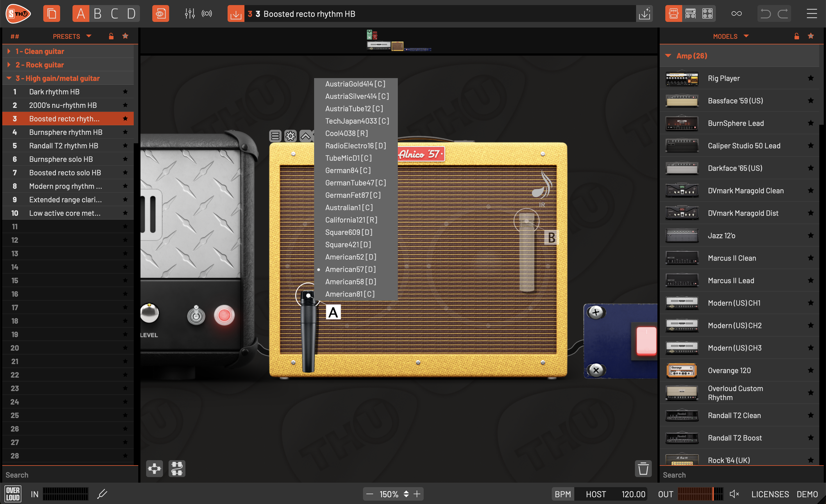Click the models Search field
This screenshot has height=504, width=826.
pyautogui.click(x=737, y=475)
